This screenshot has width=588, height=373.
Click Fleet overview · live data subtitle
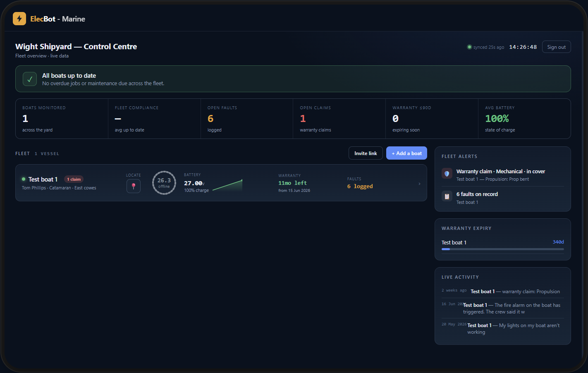(x=42, y=56)
